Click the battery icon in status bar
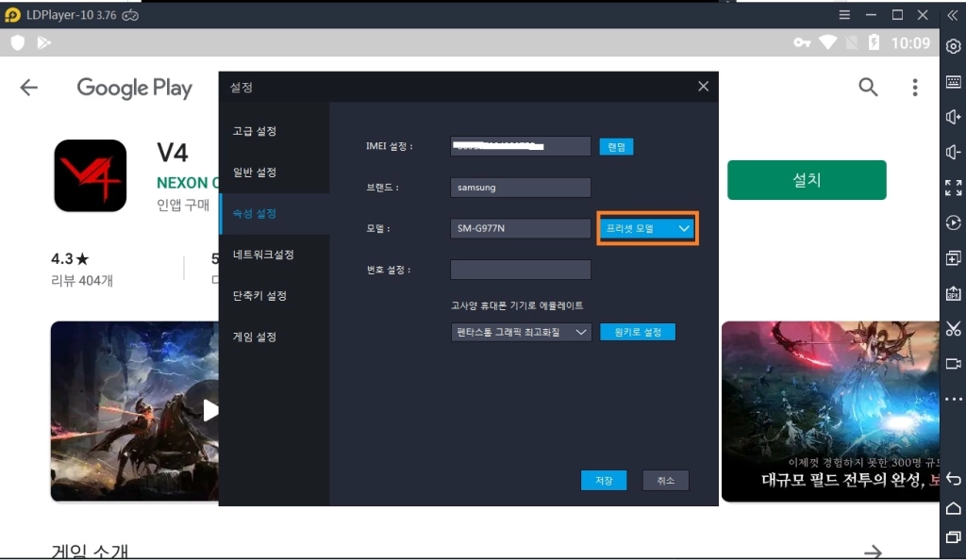The image size is (966, 560). pyautogui.click(x=874, y=42)
